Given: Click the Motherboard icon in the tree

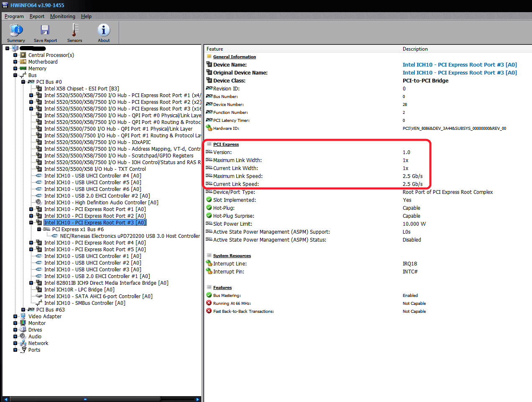Looking at the screenshot, I should 23,62.
